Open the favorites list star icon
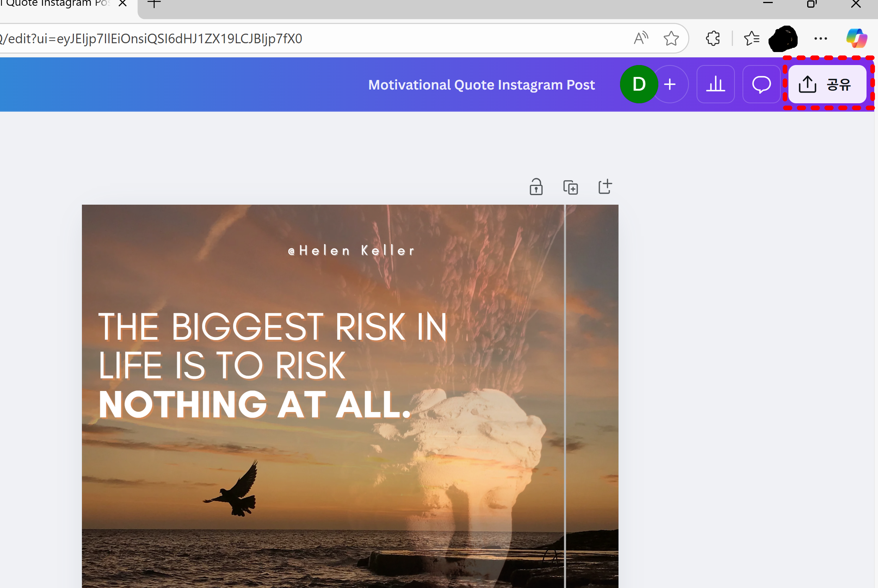This screenshot has width=878, height=588. click(x=751, y=39)
